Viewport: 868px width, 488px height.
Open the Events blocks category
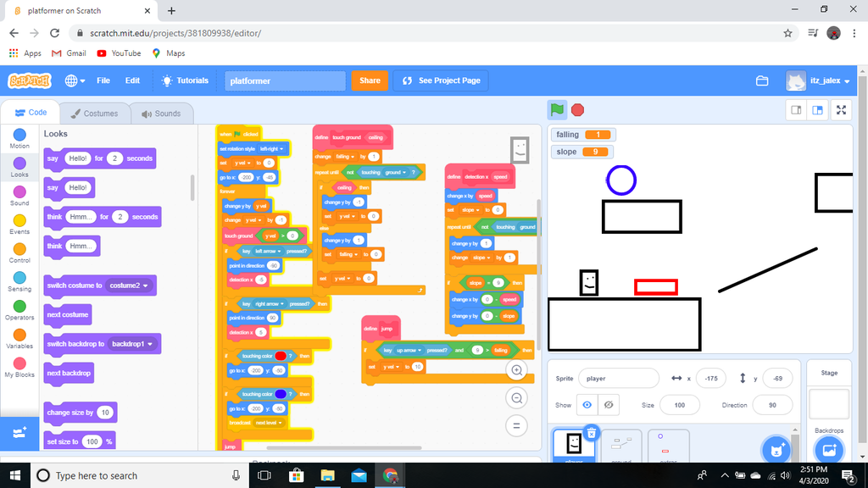tap(19, 224)
